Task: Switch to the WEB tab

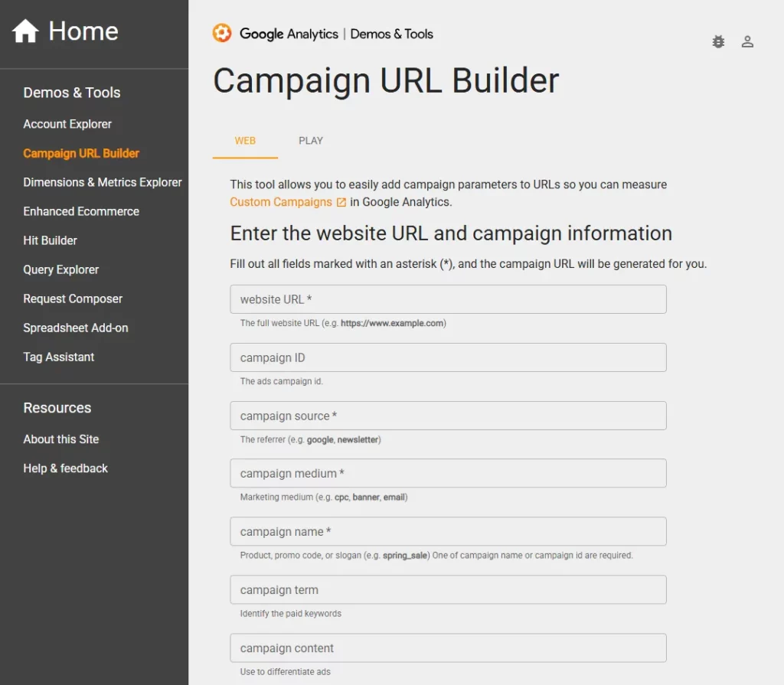Action: [245, 141]
